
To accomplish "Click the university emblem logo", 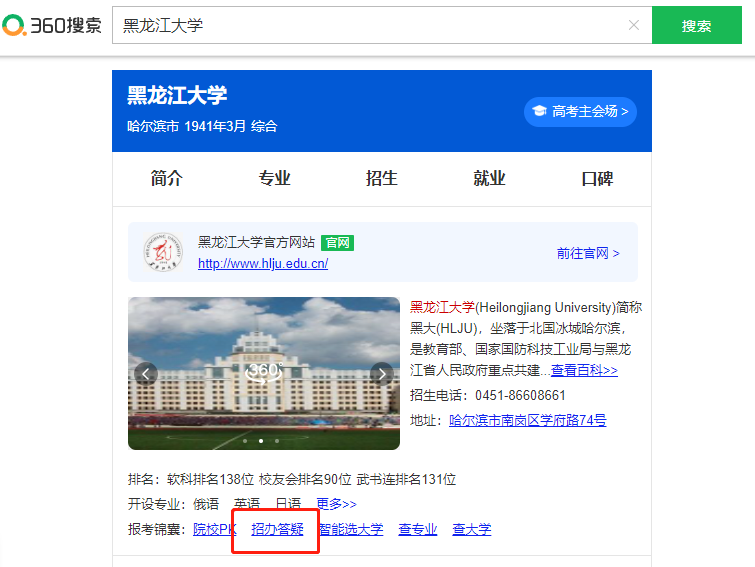I will pos(163,252).
